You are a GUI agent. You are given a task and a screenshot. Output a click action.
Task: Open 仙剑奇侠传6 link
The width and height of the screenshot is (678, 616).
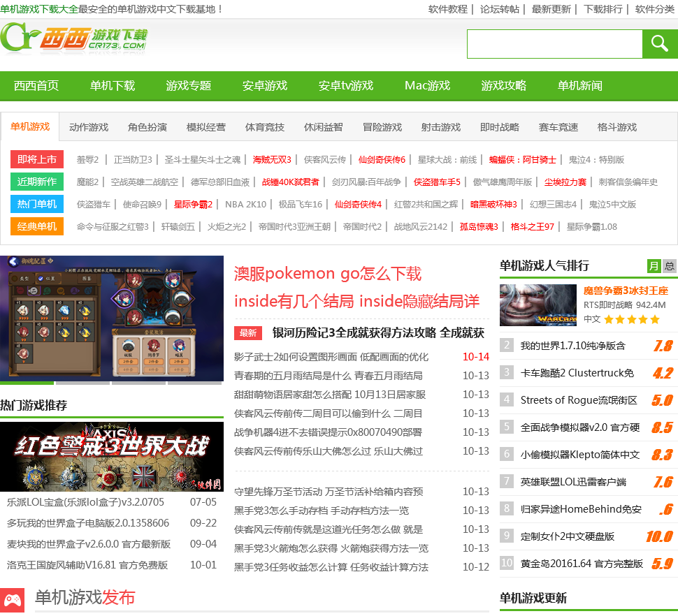click(x=382, y=159)
